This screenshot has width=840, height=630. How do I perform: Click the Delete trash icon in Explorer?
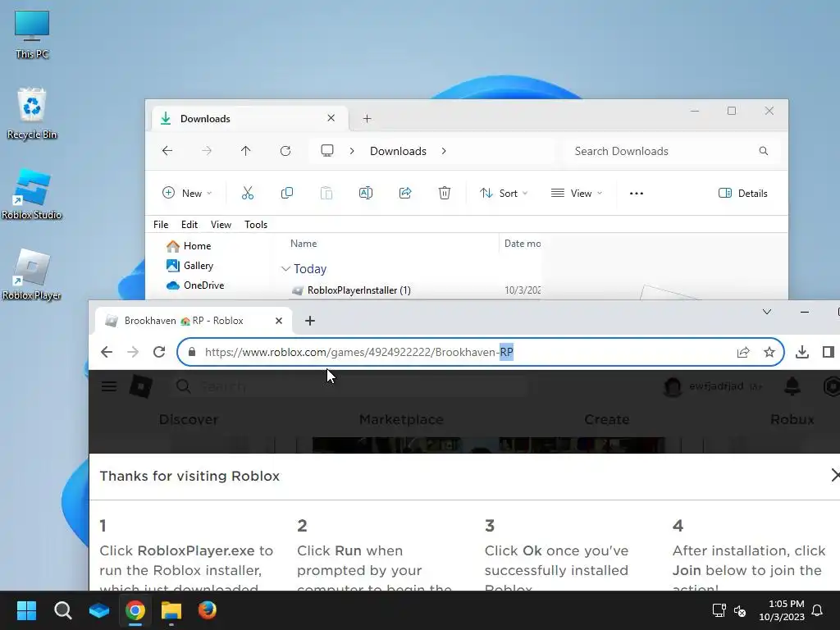[445, 193]
